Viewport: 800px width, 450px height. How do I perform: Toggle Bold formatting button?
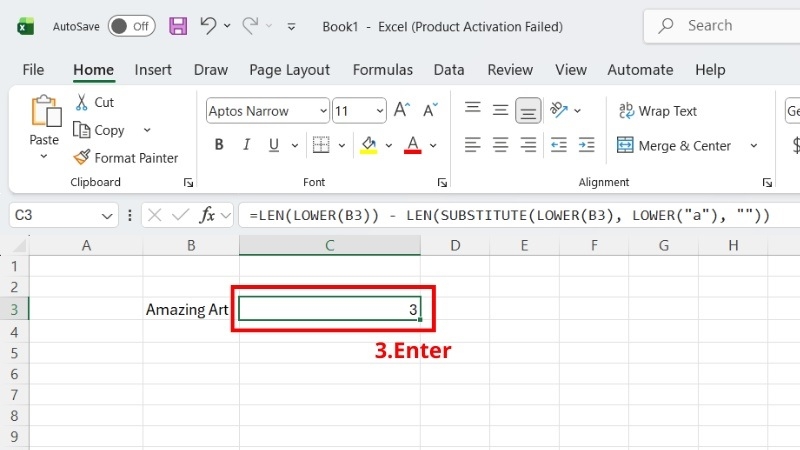pos(219,145)
